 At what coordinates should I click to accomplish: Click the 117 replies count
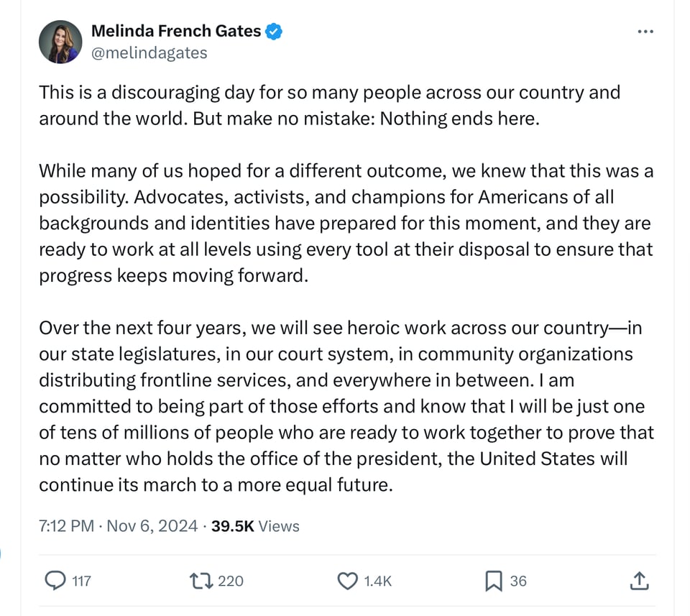(82, 581)
